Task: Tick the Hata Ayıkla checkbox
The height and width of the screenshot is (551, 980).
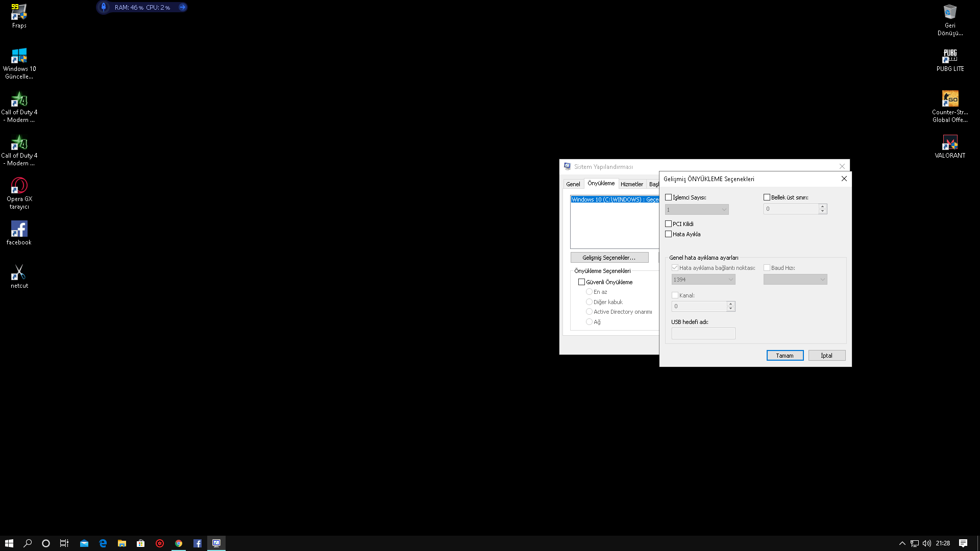Action: [x=669, y=234]
